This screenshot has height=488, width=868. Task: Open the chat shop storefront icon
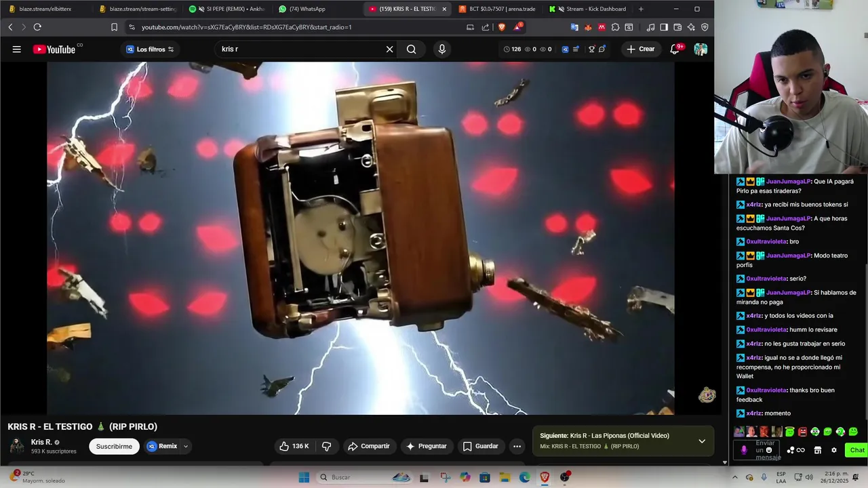[818, 450]
